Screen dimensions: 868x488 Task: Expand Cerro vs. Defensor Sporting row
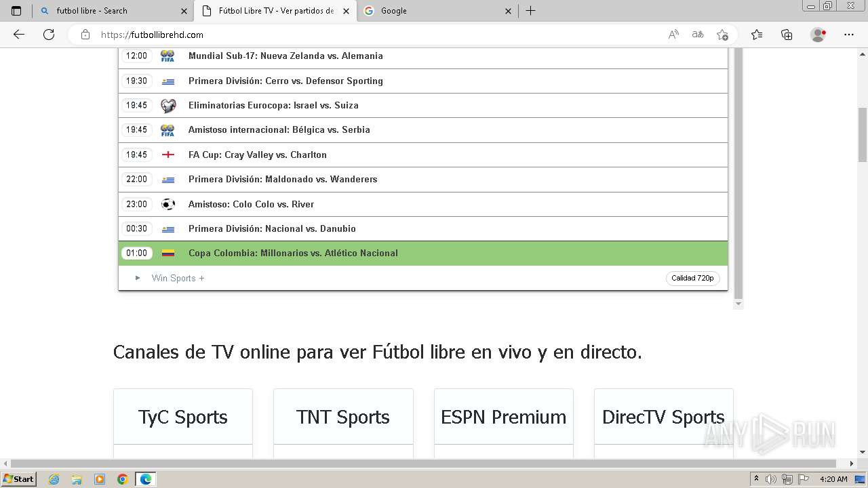(x=423, y=81)
